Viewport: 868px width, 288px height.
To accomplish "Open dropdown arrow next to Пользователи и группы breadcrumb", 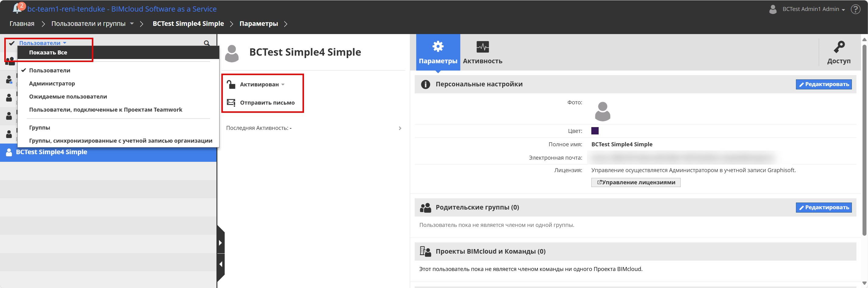I will [x=132, y=24].
